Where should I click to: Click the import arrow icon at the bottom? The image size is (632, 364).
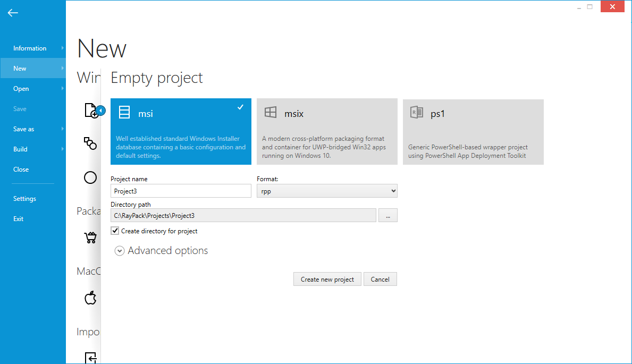(90, 358)
